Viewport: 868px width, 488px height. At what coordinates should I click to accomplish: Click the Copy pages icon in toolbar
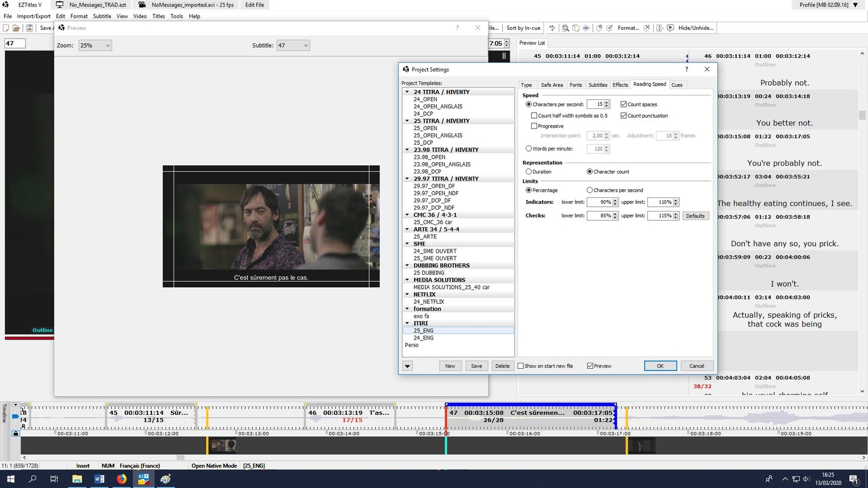pos(576,28)
